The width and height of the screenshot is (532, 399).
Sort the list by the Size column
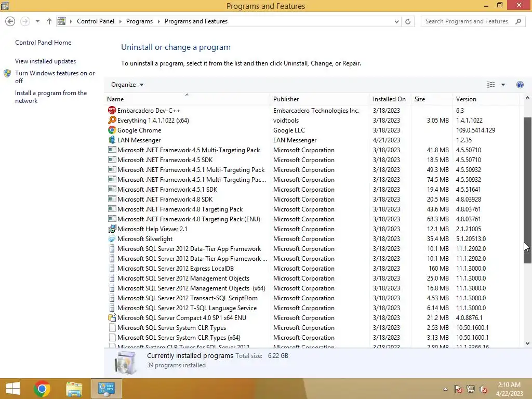click(431, 99)
